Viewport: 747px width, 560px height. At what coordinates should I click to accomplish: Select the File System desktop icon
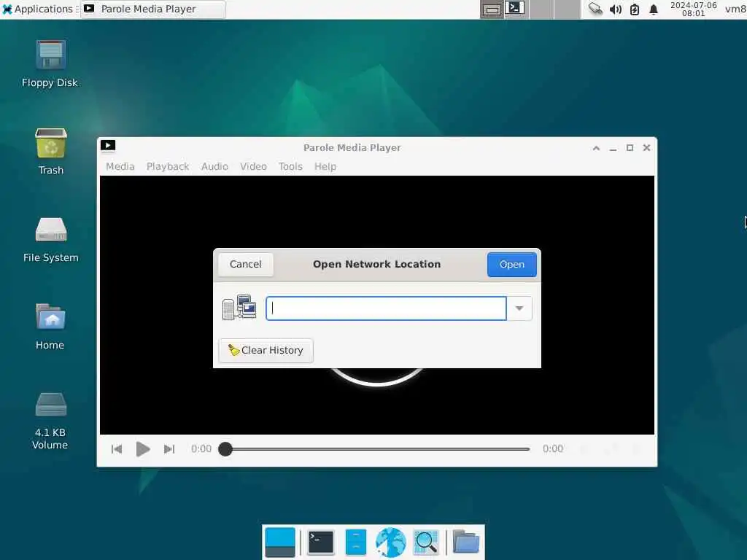[x=51, y=239]
